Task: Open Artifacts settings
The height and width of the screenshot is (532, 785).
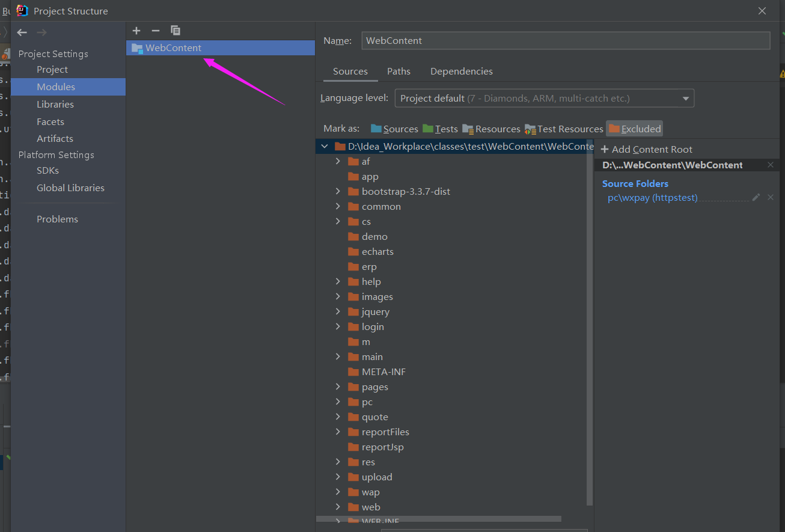Action: pyautogui.click(x=55, y=139)
